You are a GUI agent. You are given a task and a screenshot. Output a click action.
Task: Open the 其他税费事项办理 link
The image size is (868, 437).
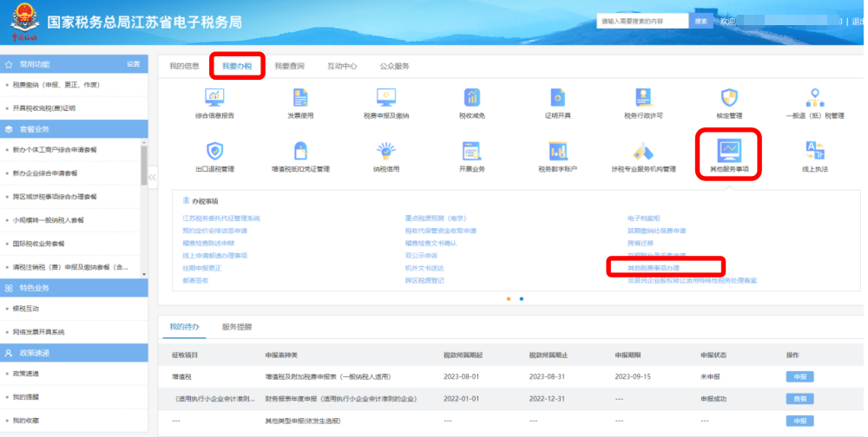point(654,268)
